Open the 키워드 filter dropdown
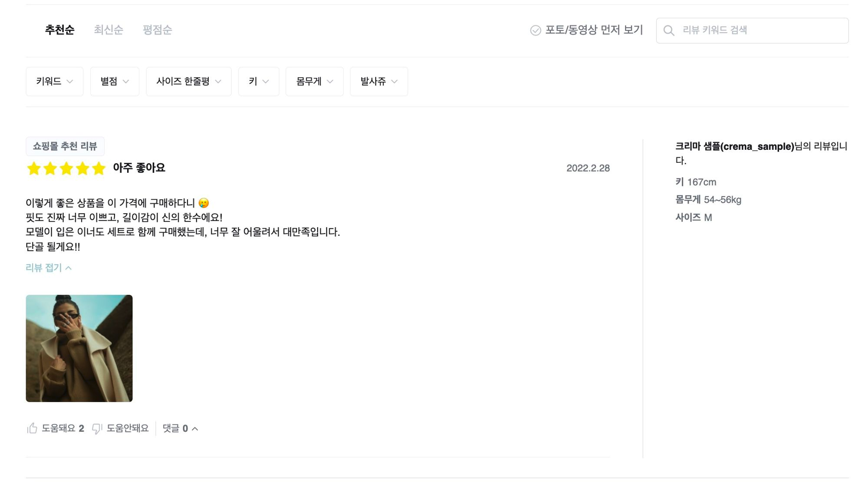Screen dimensions: 868x482 [54, 82]
